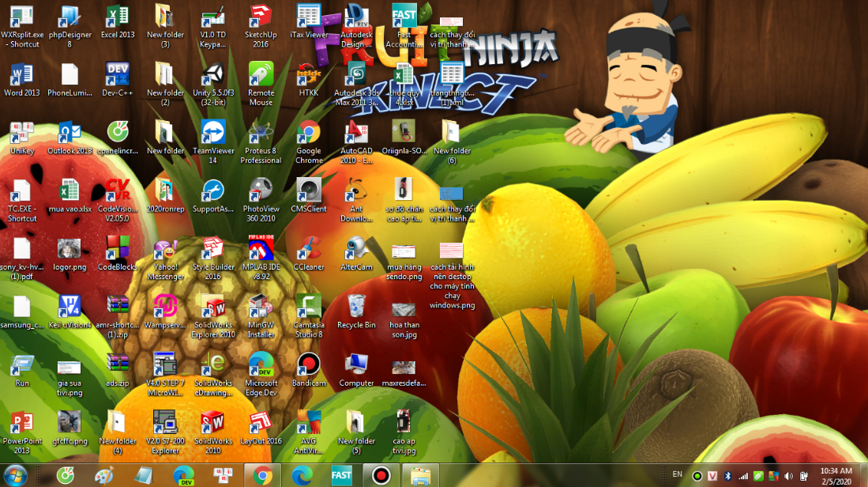Click the Chrome button in the taskbar
Viewport: 868px width, 487px height.
pos(262,475)
